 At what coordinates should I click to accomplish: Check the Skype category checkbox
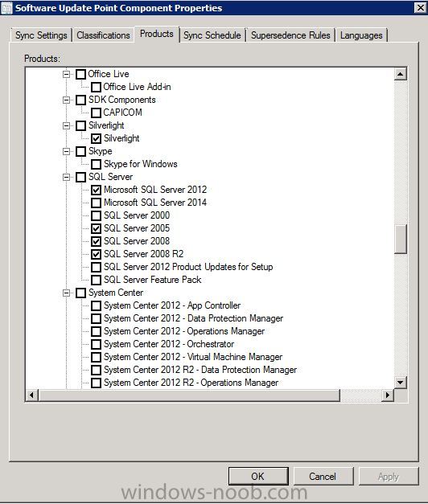click(80, 151)
